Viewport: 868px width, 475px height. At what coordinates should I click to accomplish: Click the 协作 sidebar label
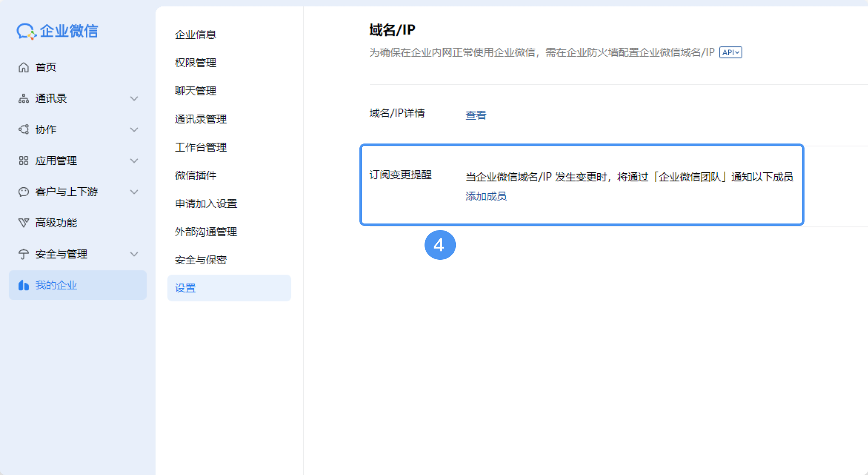point(46,129)
